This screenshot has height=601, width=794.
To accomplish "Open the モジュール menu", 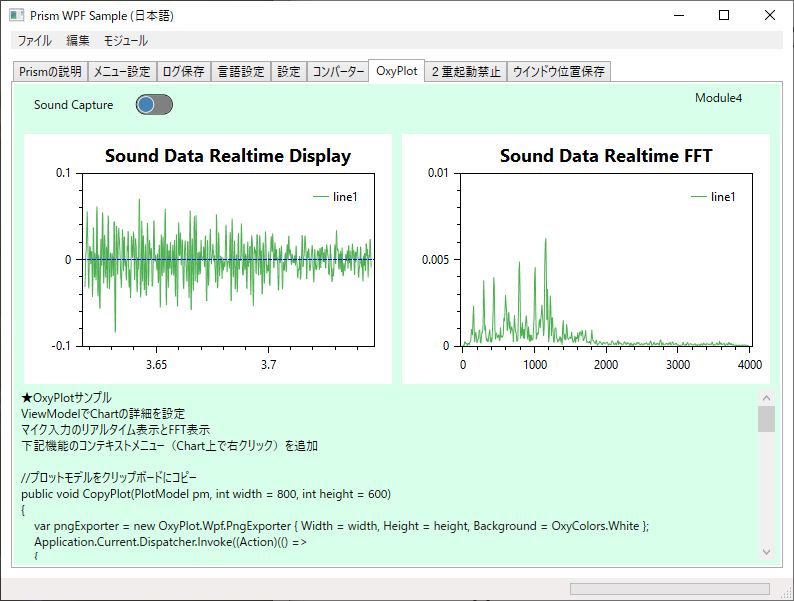I will [x=125, y=41].
